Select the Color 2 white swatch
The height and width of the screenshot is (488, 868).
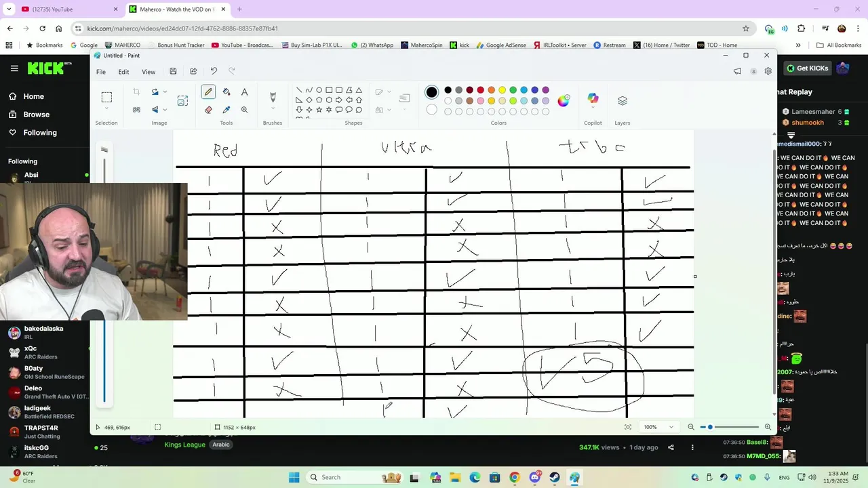click(431, 110)
